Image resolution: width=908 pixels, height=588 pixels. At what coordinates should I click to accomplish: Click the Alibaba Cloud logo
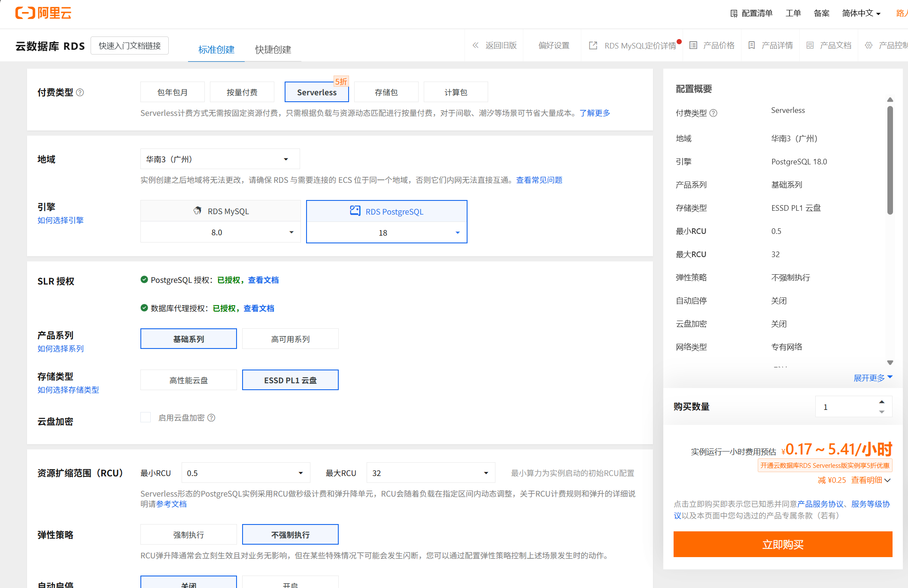pyautogui.click(x=43, y=13)
